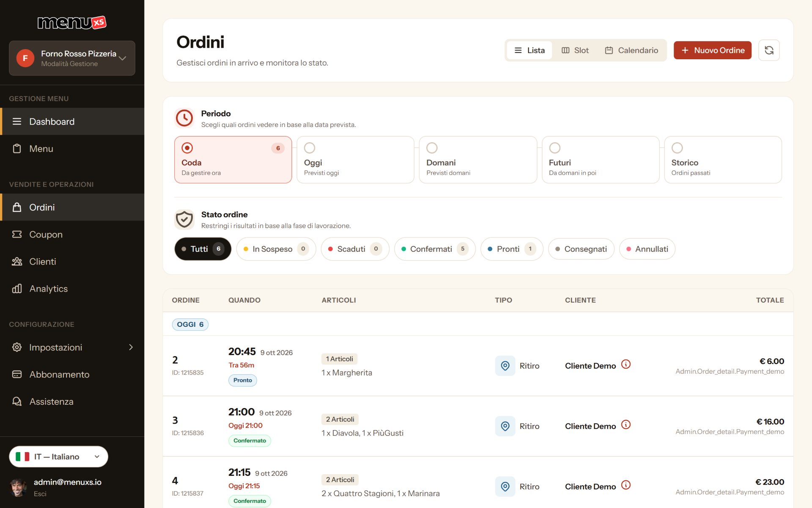
Task: Filter orders by Consegnati status
Action: 581,249
